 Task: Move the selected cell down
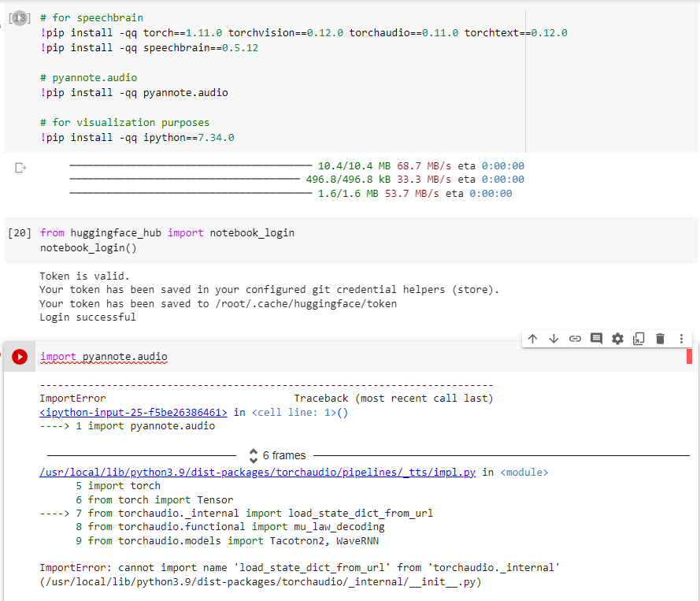(554, 339)
